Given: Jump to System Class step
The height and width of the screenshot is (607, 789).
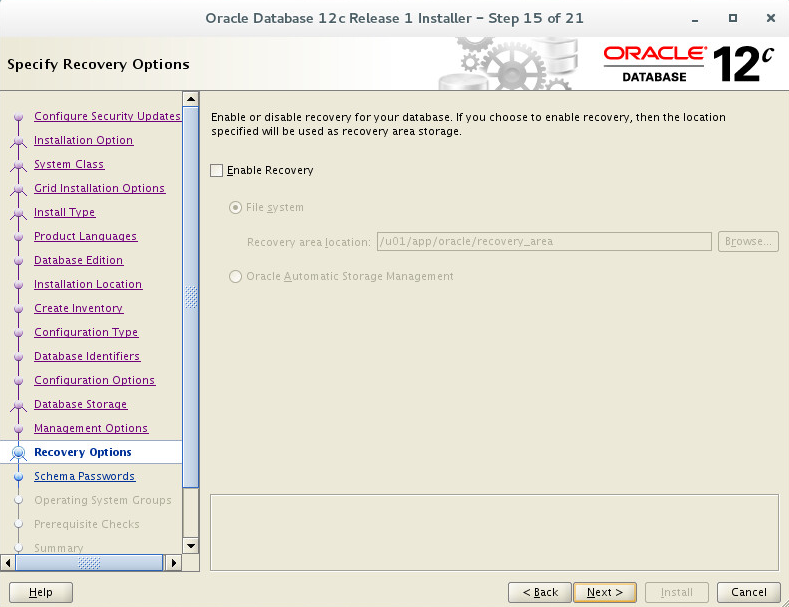Looking at the screenshot, I should point(69,165).
